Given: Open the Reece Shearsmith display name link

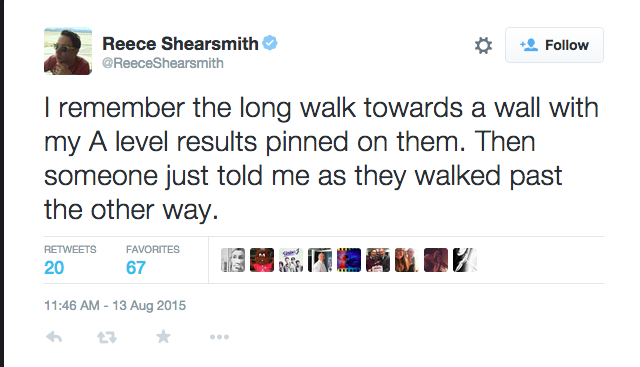Looking at the screenshot, I should 180,44.
